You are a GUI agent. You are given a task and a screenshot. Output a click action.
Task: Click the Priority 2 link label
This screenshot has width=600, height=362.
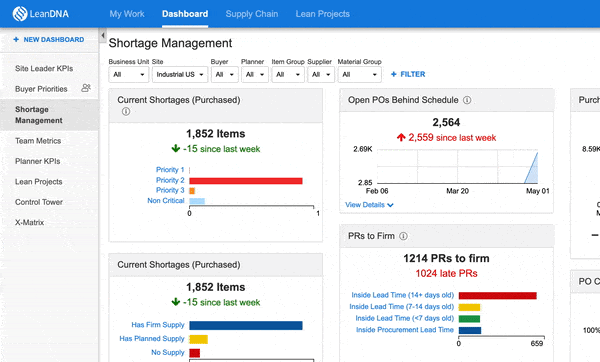170,180
